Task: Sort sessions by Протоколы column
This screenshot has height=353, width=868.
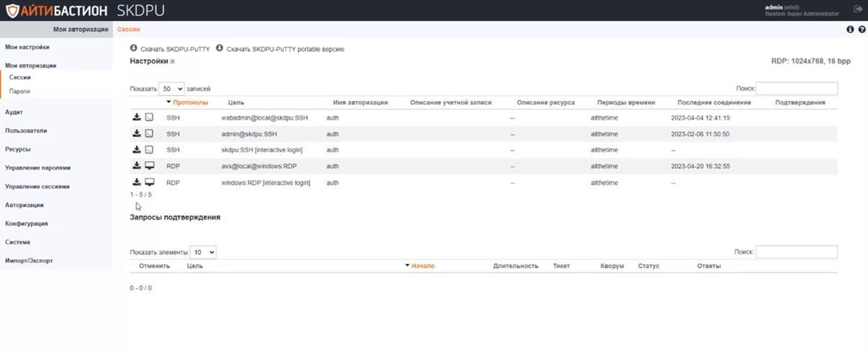Action: pos(190,102)
